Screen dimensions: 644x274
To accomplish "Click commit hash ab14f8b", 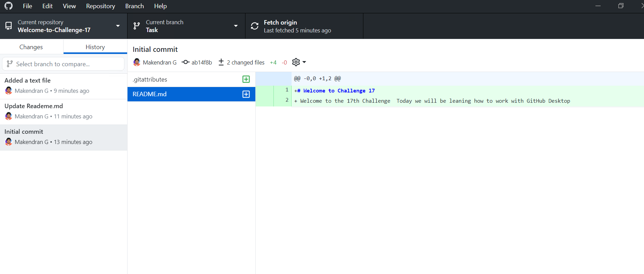I will tap(202, 62).
